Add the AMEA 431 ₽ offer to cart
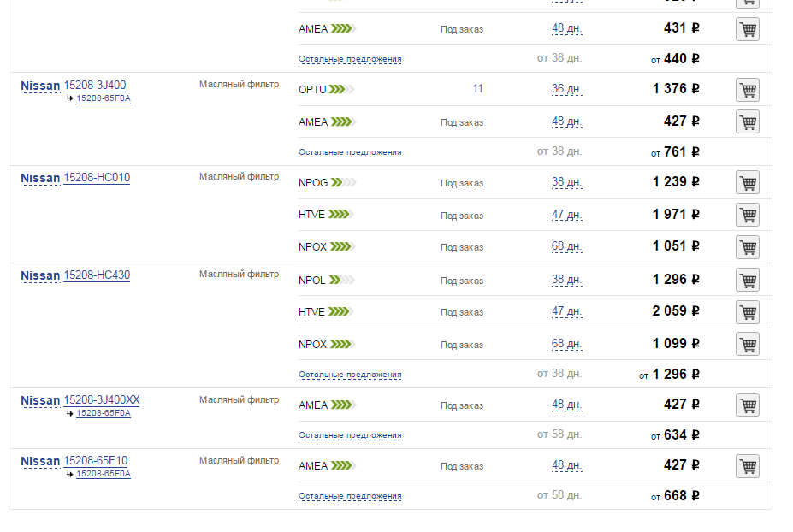The width and height of the screenshot is (793, 532). point(748,29)
